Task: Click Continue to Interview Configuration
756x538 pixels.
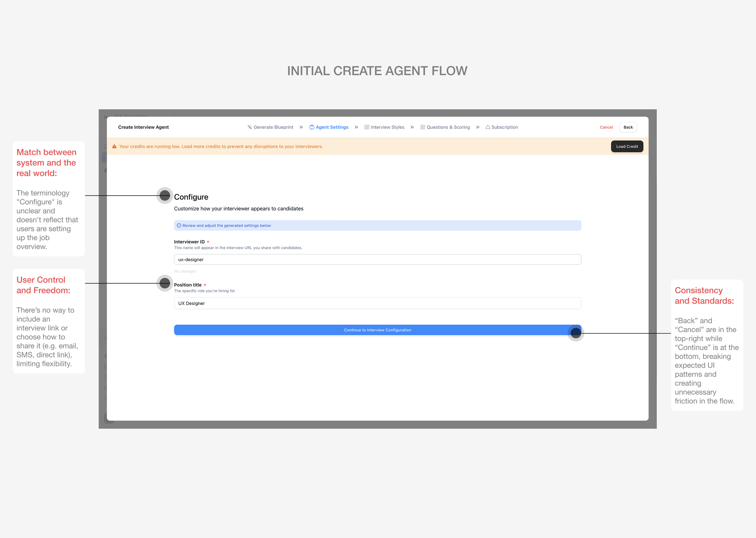Action: pyautogui.click(x=377, y=330)
